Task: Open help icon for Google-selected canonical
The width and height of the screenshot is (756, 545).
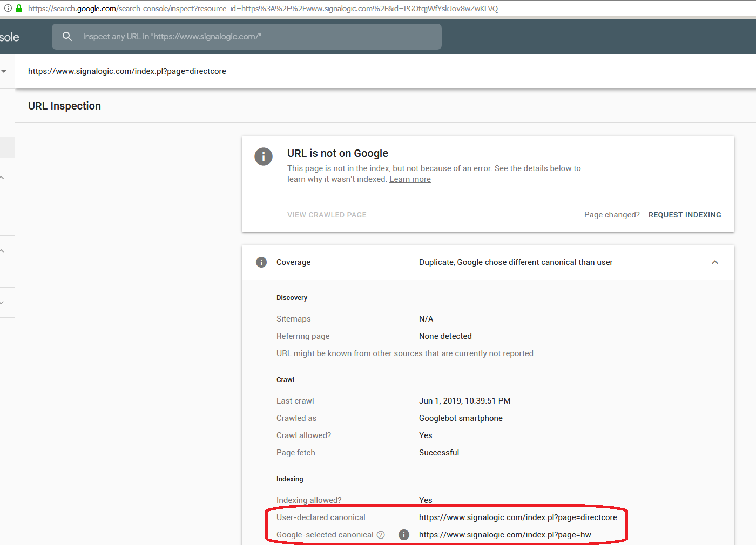Action: point(381,535)
